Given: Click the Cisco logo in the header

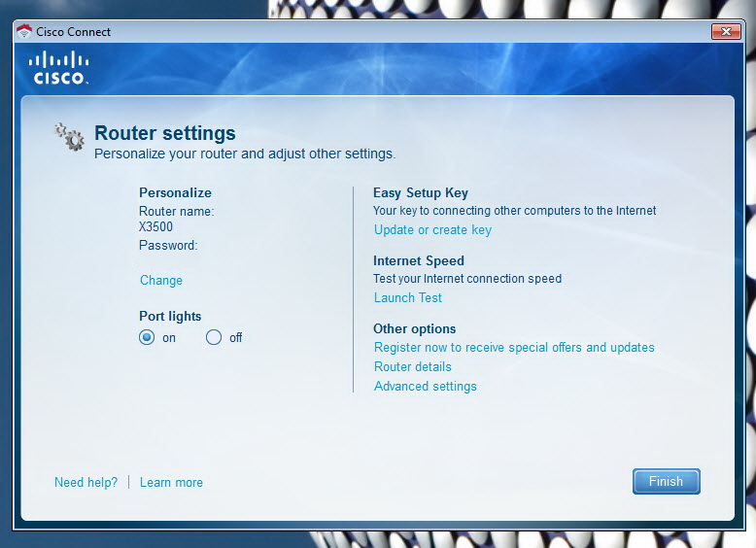Looking at the screenshot, I should (x=59, y=68).
